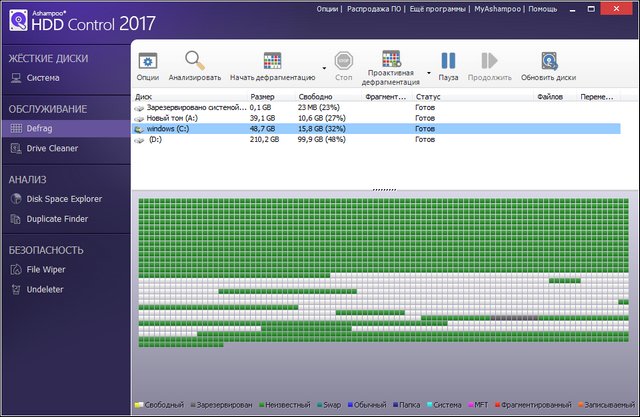The height and width of the screenshot is (417, 640).
Task: Start defragmentation with Начать дефрагментацию icon
Action: click(x=272, y=61)
